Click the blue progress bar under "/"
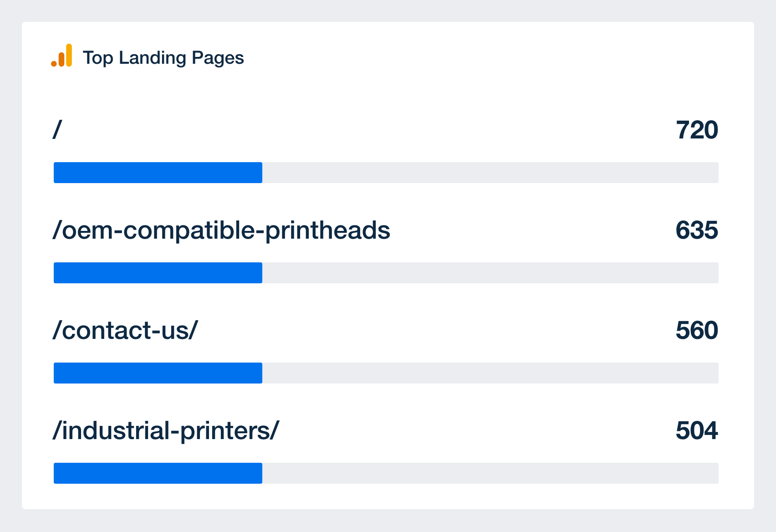The height and width of the screenshot is (532, 776). [x=158, y=173]
